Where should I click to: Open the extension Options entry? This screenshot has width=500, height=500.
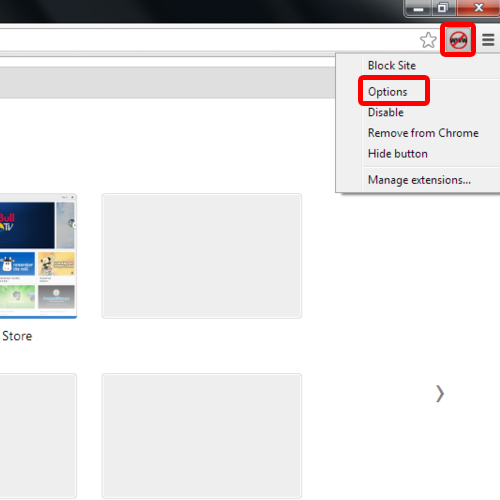tap(388, 92)
